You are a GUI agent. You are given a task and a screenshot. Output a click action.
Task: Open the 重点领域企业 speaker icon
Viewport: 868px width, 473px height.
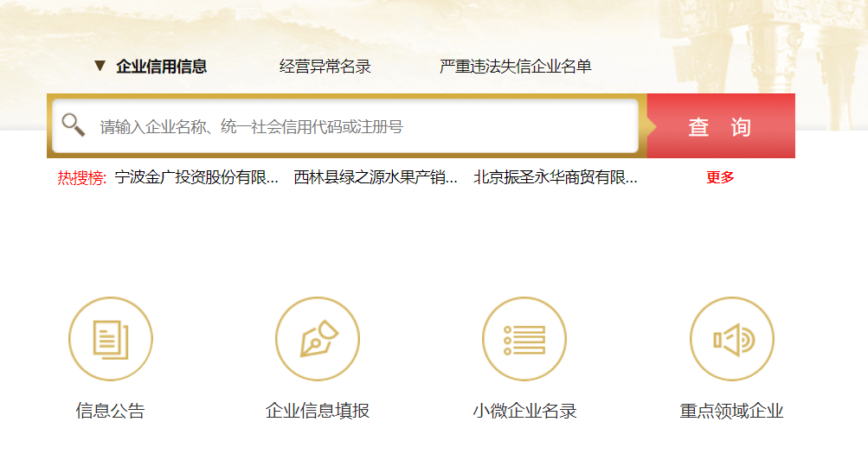pyautogui.click(x=732, y=339)
